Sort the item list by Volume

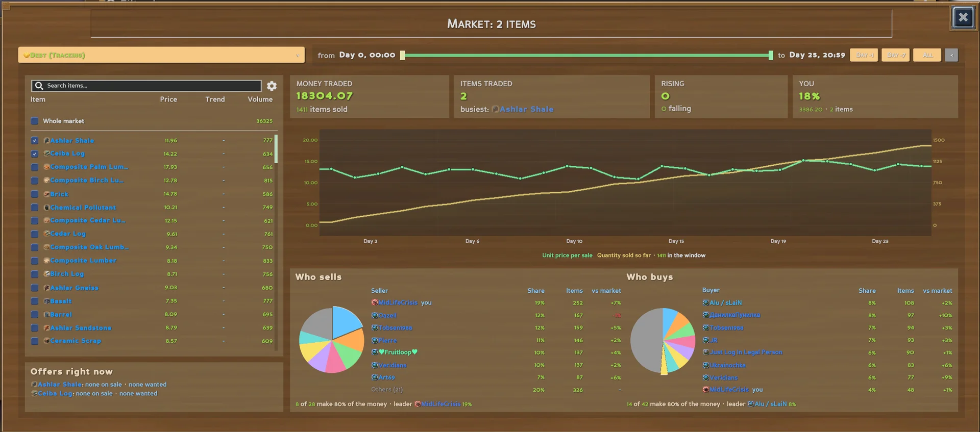pos(260,99)
